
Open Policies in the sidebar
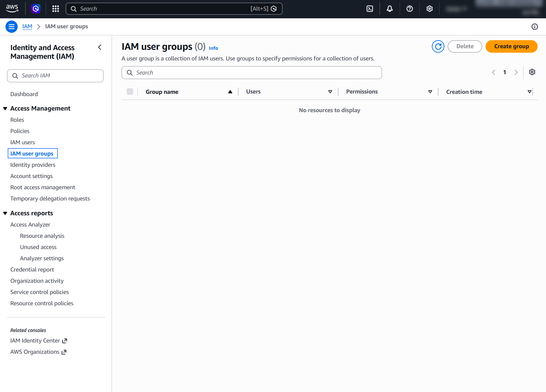click(20, 131)
